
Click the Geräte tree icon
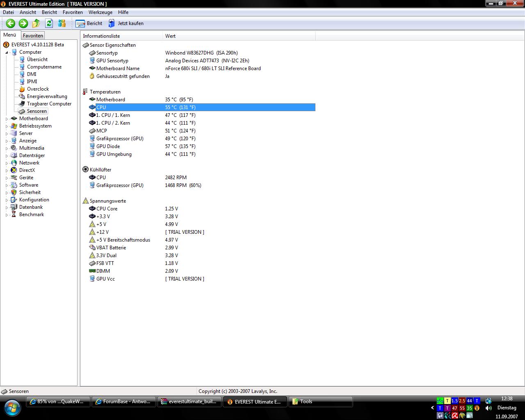[14, 178]
